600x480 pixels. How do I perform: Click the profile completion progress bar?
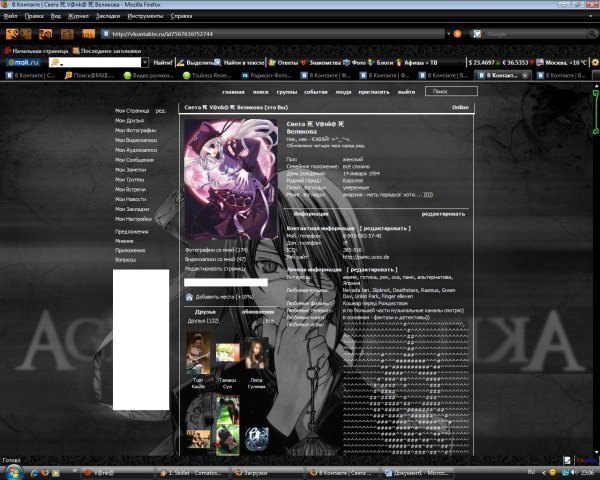(226, 282)
